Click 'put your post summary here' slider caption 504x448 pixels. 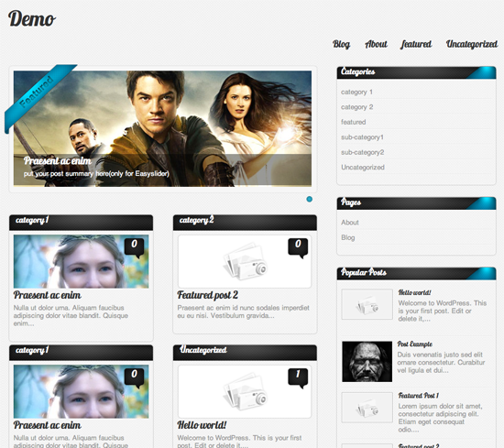pyautogui.click(x=96, y=174)
